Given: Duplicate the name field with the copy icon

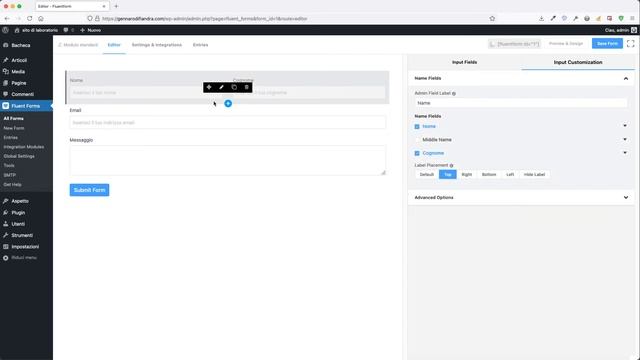Looking at the screenshot, I should 234,87.
